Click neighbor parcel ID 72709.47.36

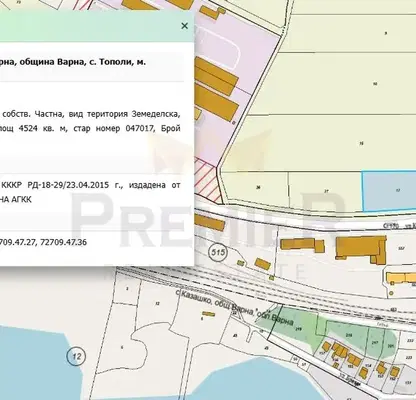click(x=63, y=242)
